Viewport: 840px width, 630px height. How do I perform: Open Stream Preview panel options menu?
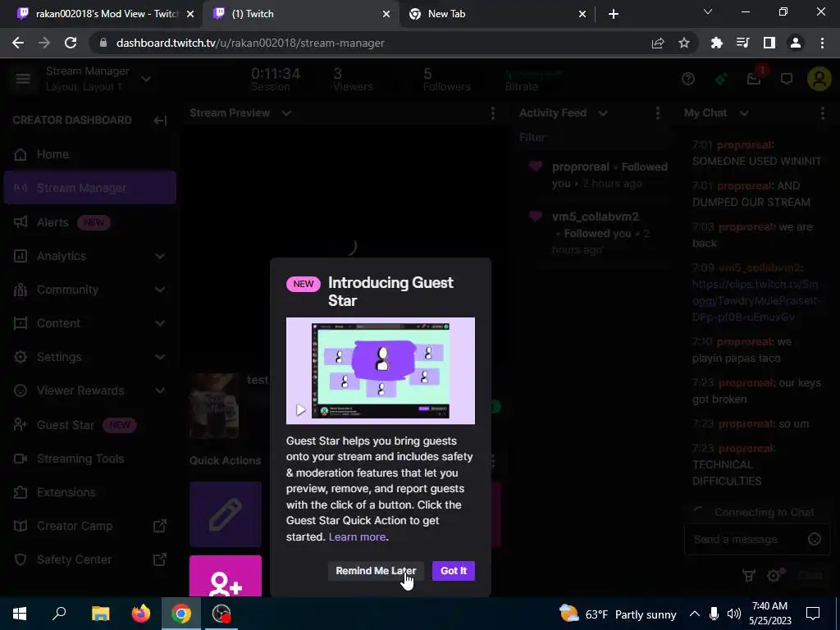pos(492,113)
